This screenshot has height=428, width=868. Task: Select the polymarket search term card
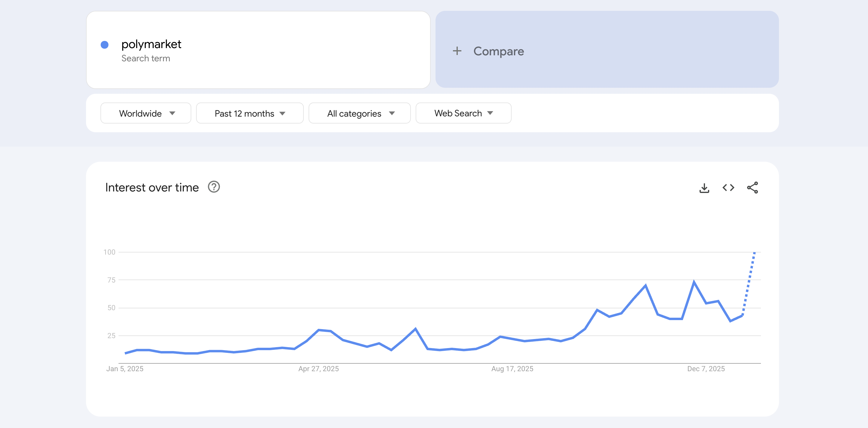(258, 50)
